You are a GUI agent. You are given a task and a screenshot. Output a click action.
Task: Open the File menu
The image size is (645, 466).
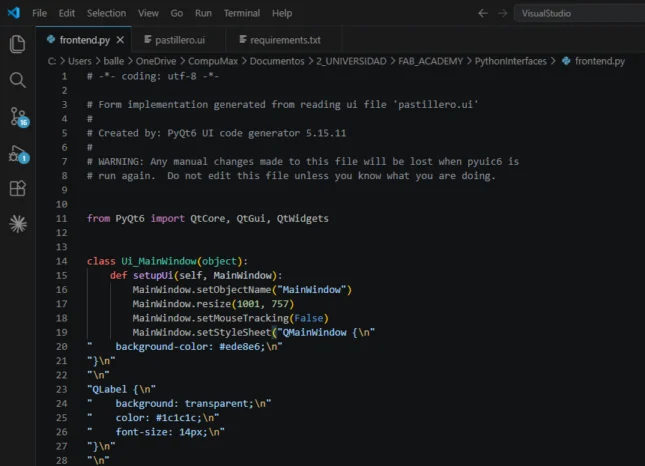pos(39,13)
